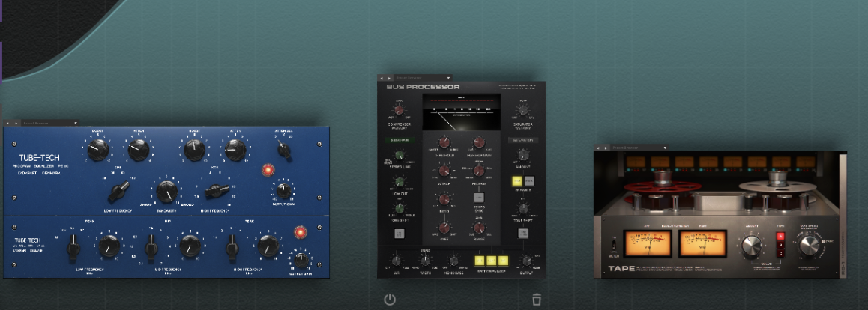Select tape Type B button

pos(781,245)
